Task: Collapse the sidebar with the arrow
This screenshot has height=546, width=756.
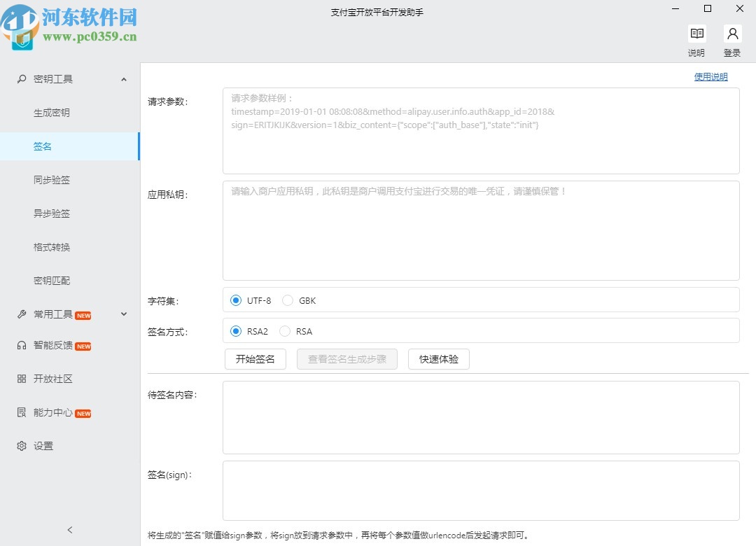Action: pyautogui.click(x=69, y=530)
